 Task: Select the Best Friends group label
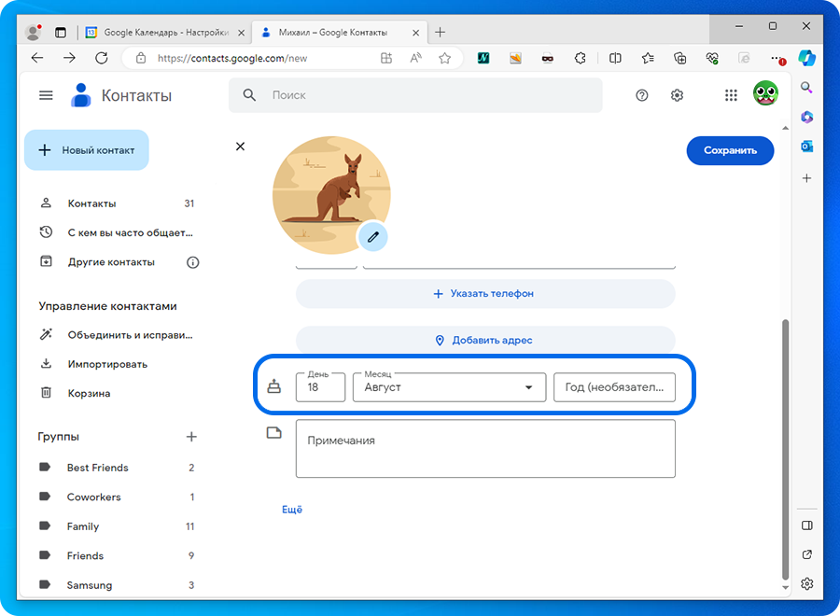[x=97, y=468]
